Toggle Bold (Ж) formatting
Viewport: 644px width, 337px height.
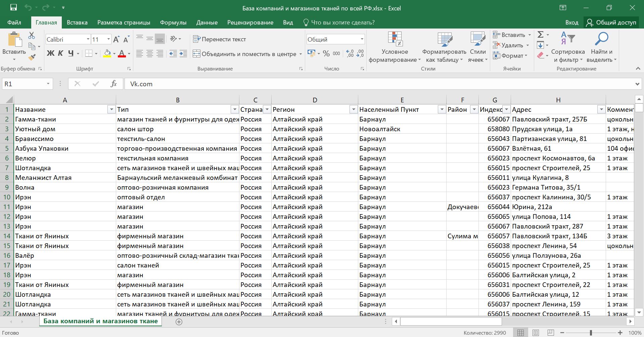(50, 53)
